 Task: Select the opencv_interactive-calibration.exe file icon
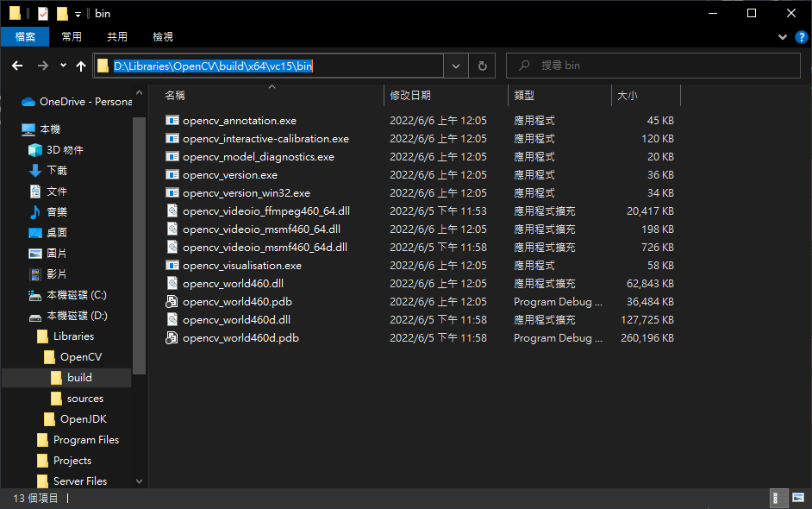[x=172, y=138]
